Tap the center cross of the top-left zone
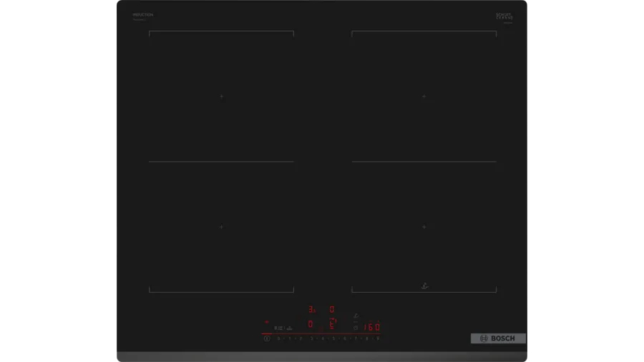The height and width of the screenshot is (362, 644). coord(221,97)
